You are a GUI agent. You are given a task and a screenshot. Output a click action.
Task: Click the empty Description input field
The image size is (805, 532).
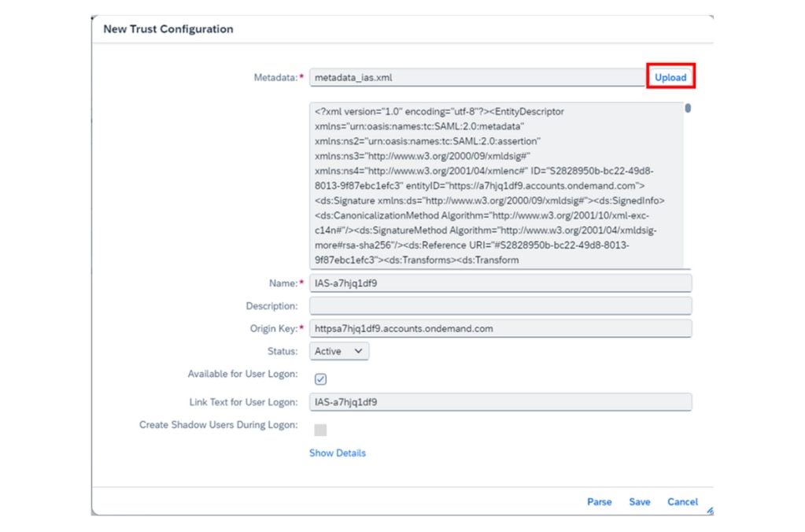[500, 306]
